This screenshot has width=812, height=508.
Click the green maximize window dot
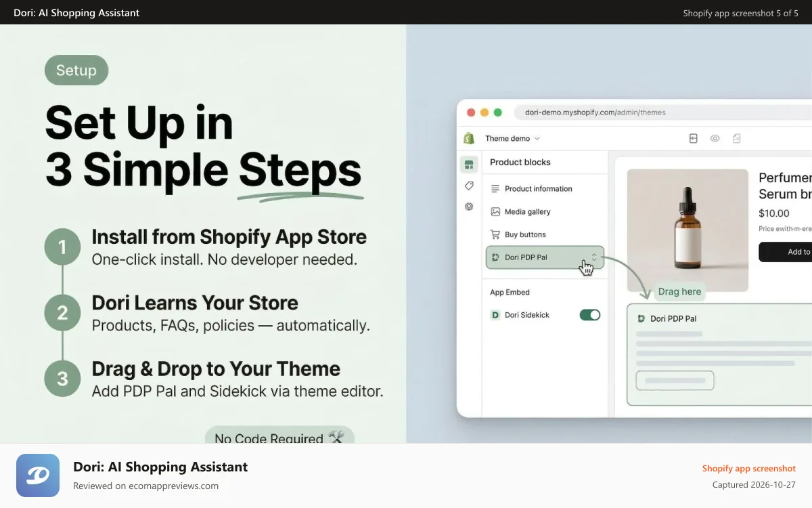point(498,112)
